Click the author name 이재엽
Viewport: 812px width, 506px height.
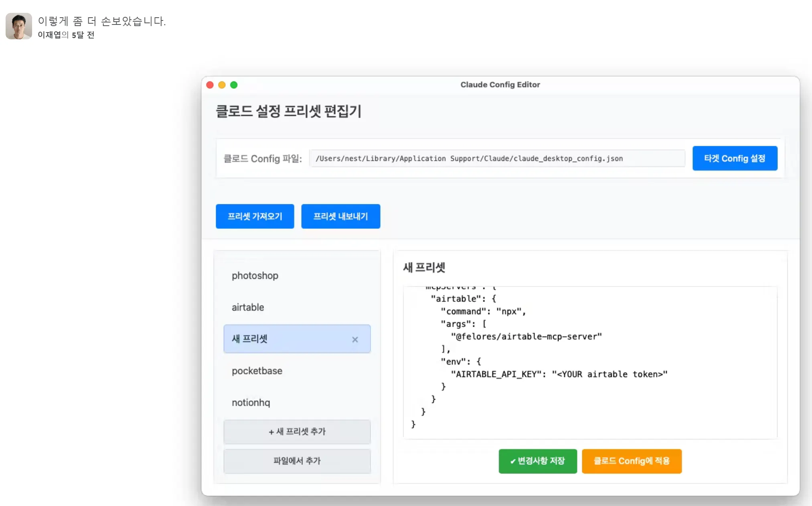[x=49, y=35]
